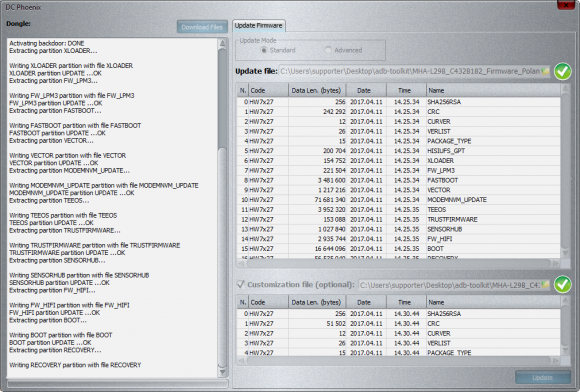This screenshot has width=580, height=392.
Task: Click log line 'Activating backdoor: DONE'
Action: (x=47, y=43)
